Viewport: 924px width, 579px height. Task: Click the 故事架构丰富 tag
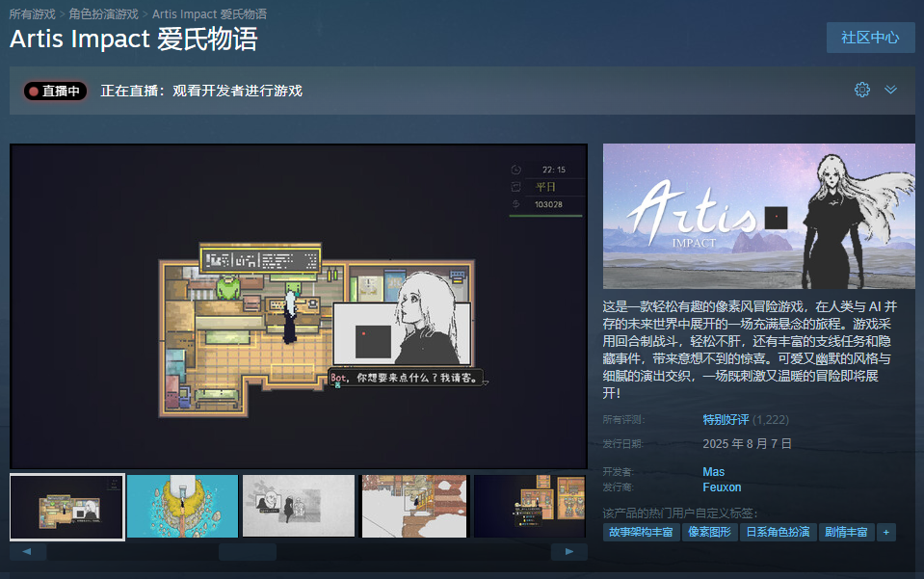point(641,533)
